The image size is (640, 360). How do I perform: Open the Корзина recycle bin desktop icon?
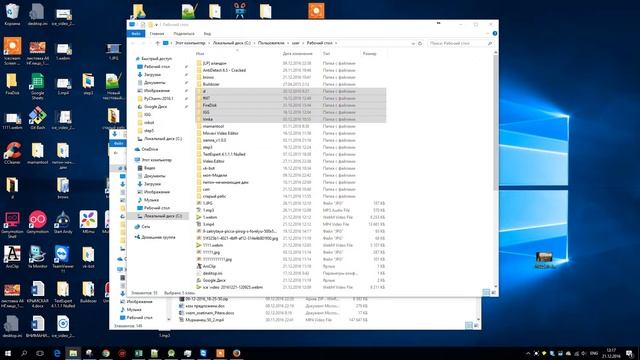coord(12,15)
